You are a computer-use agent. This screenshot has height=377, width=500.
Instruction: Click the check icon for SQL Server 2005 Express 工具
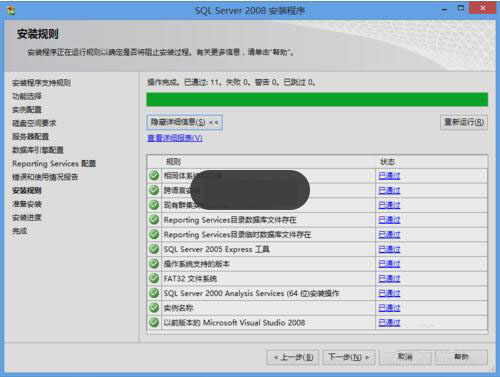154,249
